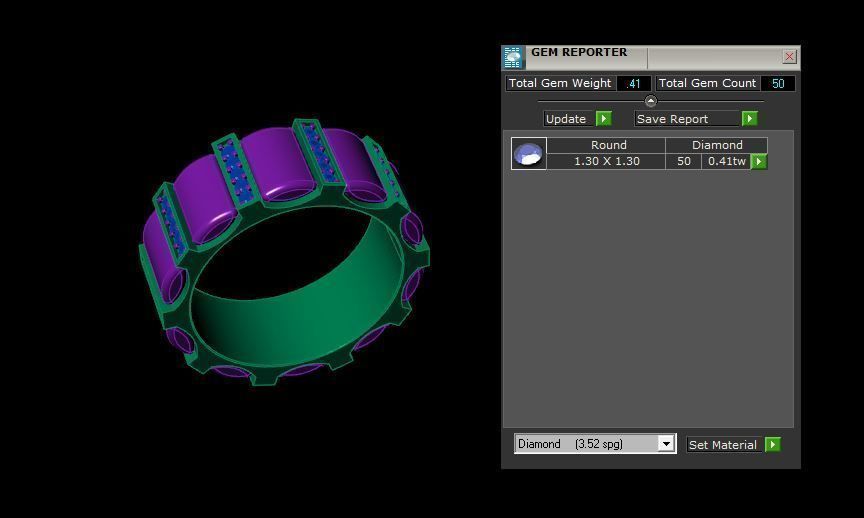Click the green arrow next to Set Material
864x518 pixels.
[773, 444]
